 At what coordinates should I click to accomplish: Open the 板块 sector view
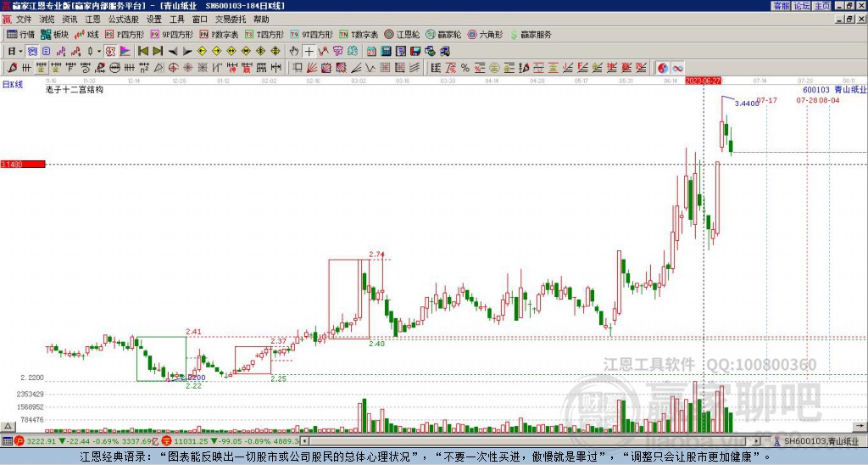[55, 34]
